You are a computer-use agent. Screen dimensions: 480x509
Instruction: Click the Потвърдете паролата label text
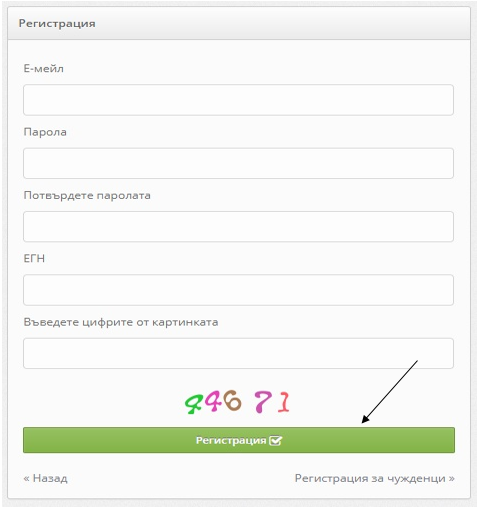(x=87, y=196)
